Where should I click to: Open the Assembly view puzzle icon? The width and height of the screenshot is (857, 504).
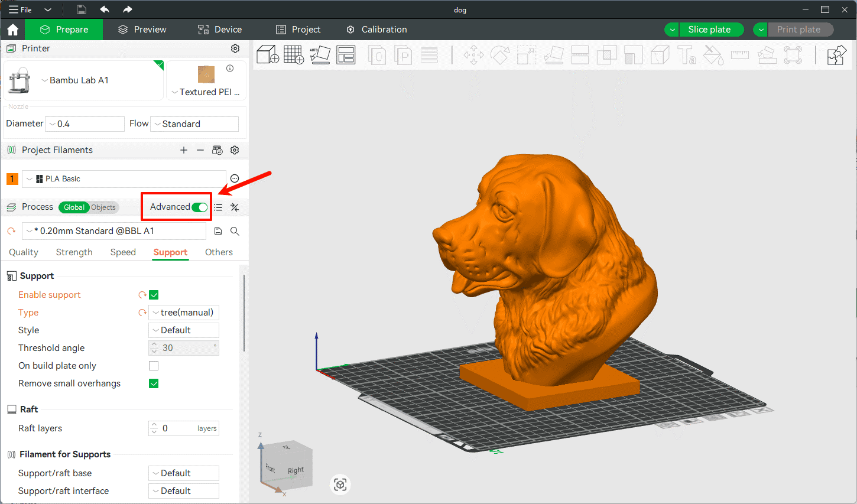(836, 56)
